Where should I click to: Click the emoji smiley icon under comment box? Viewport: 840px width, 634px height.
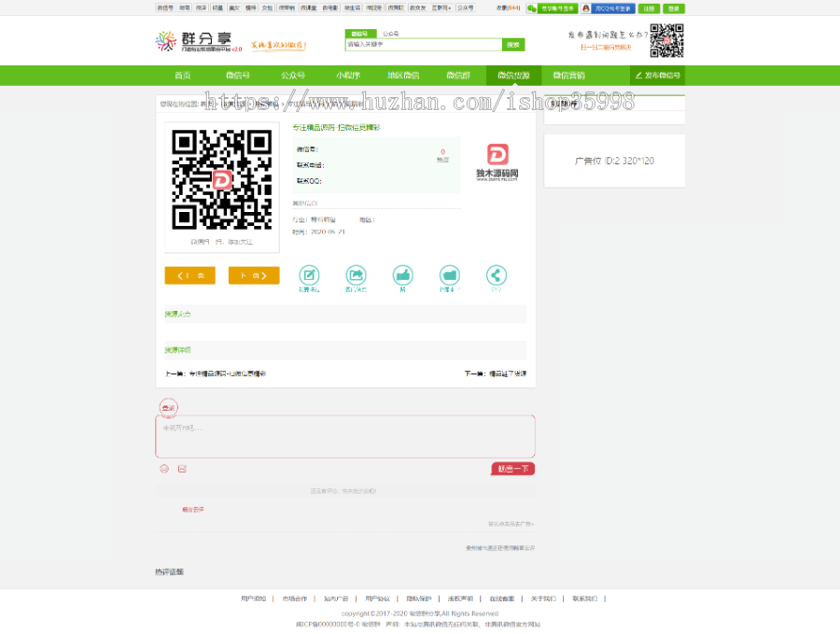[x=164, y=469]
